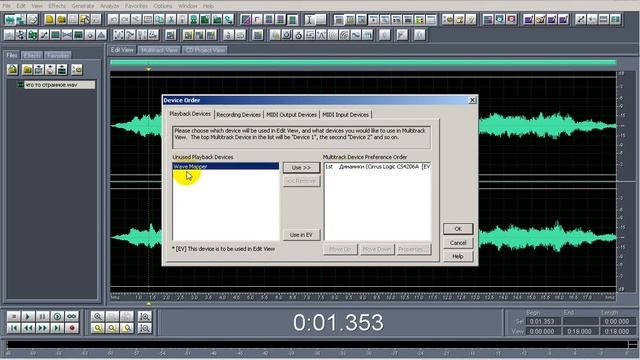Click the yellow New File toolbar icon
Screen dimensions: 640x360
49,19
